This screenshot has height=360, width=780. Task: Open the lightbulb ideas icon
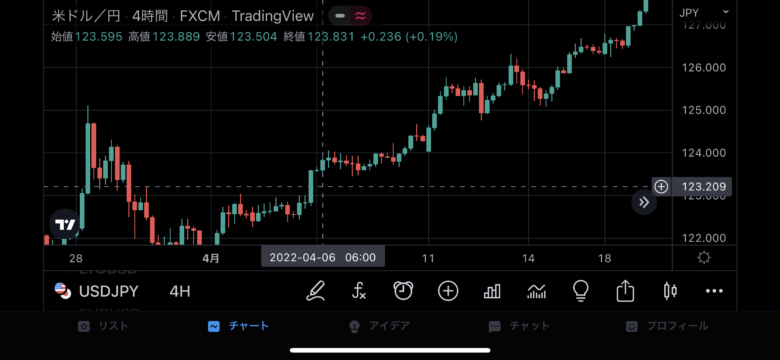(x=581, y=291)
